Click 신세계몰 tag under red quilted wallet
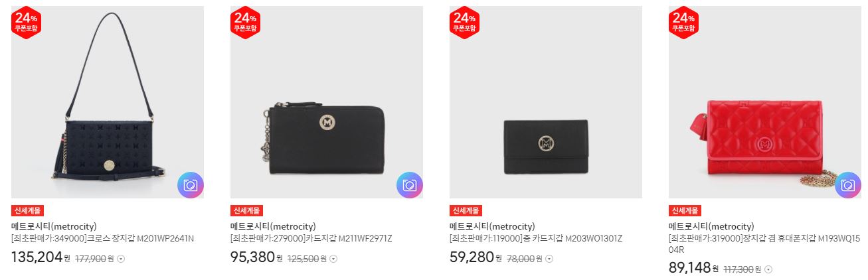Viewport: 868px width, 280px height. click(x=685, y=211)
